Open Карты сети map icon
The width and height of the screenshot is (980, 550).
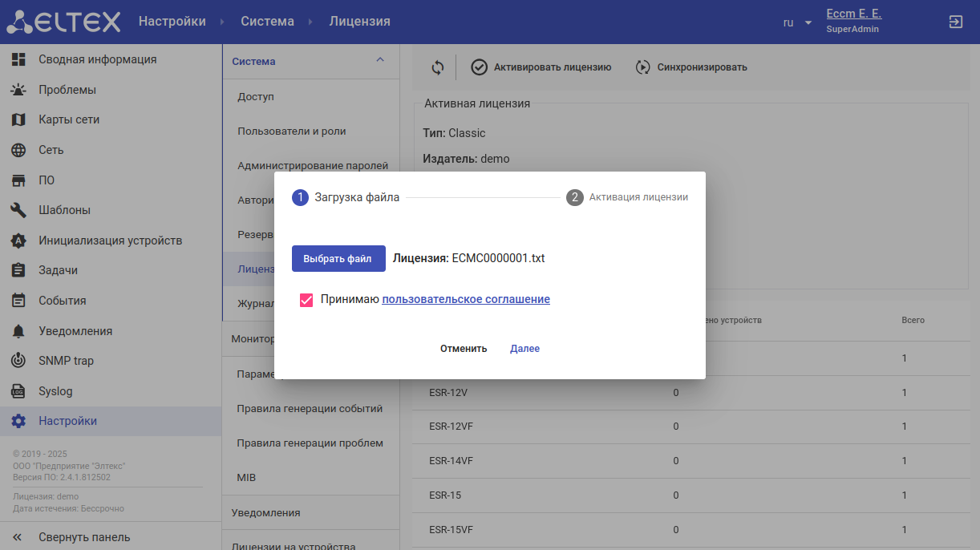tap(18, 119)
